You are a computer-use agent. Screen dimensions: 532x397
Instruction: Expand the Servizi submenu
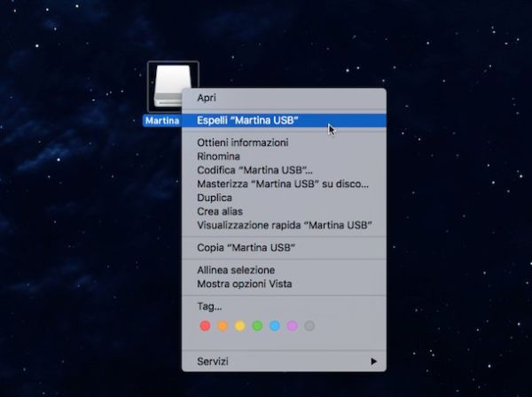(x=284, y=362)
